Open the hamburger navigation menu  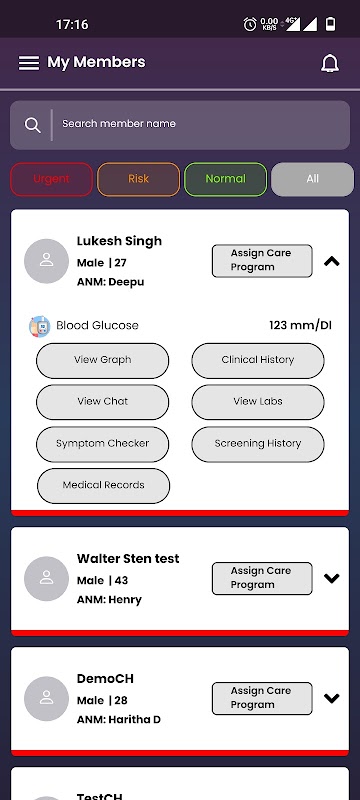[x=29, y=63]
